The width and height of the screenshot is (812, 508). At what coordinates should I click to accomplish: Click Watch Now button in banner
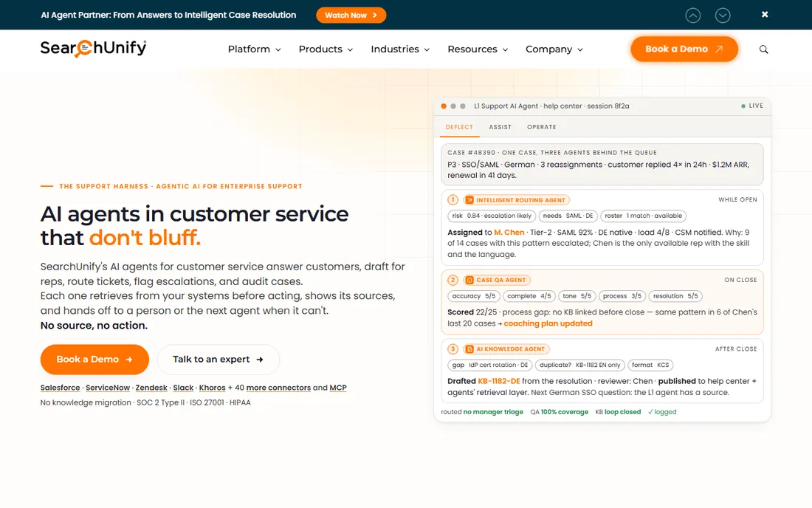351,15
